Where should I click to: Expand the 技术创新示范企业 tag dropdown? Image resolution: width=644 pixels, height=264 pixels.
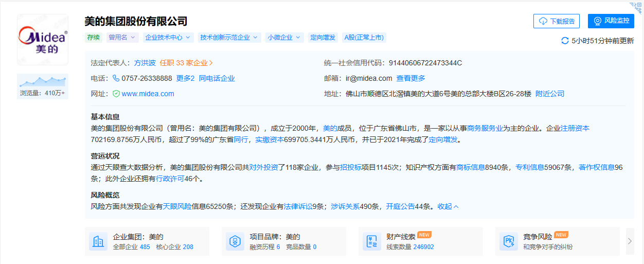point(229,38)
